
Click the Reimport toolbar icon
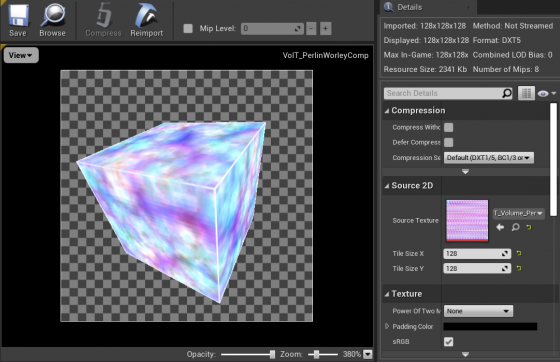pyautogui.click(x=147, y=16)
